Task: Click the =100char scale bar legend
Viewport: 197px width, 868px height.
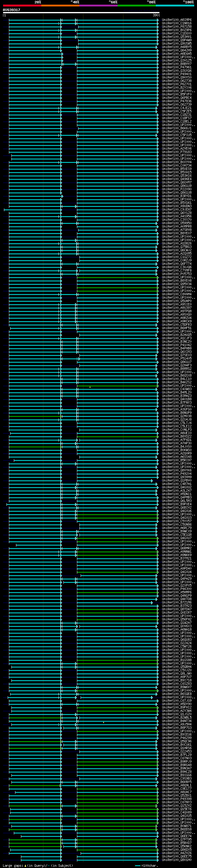Action: pyautogui.click(x=146, y=865)
